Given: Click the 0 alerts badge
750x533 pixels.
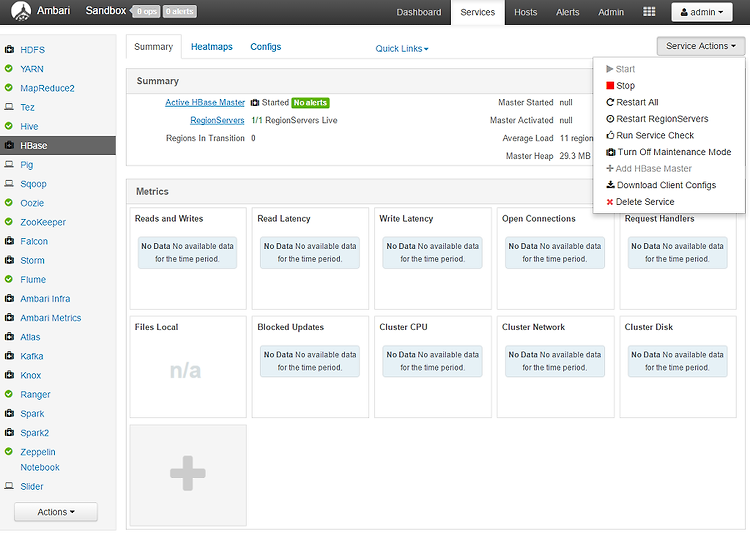Looking at the screenshot, I should click(180, 11).
